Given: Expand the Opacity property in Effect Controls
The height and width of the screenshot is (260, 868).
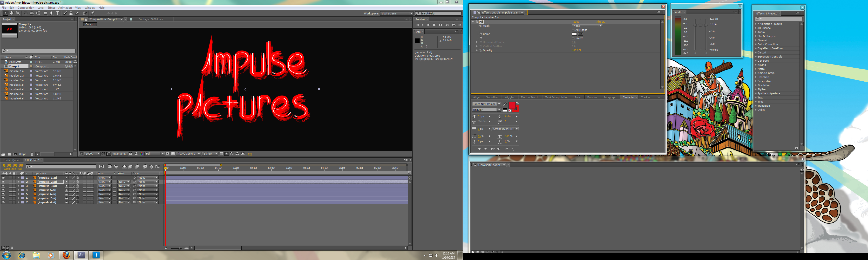Looking at the screenshot, I should pyautogui.click(x=477, y=51).
